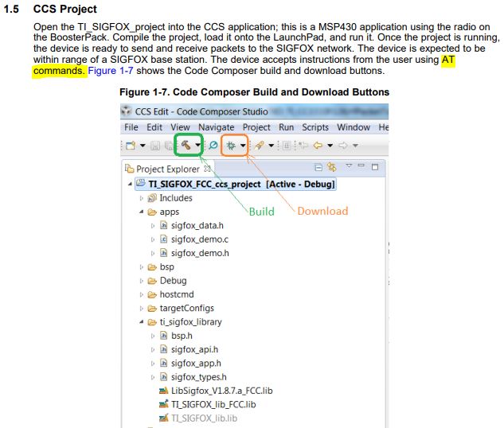Click the Build hammer icon
The height and width of the screenshot is (428, 504).
(x=186, y=145)
